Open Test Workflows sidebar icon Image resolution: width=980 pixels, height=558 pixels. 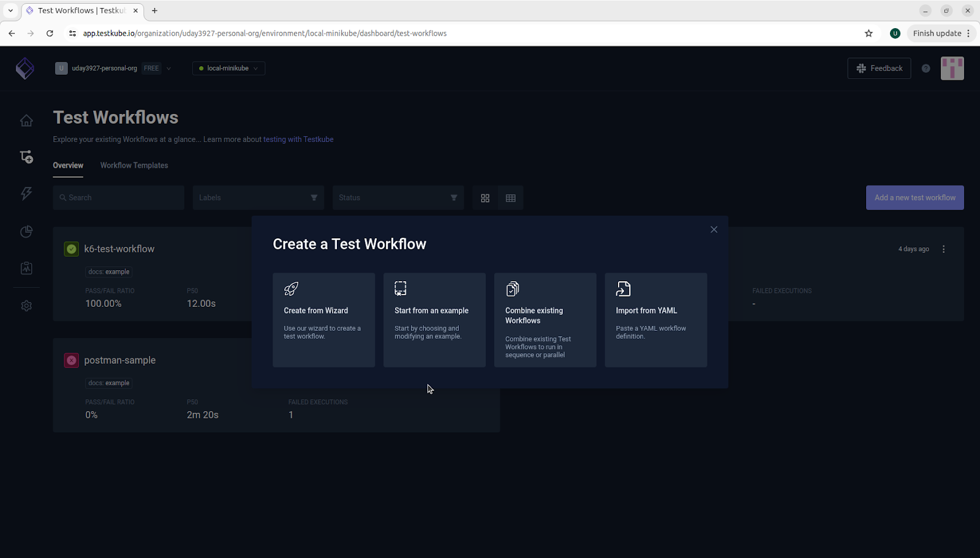[x=26, y=157]
